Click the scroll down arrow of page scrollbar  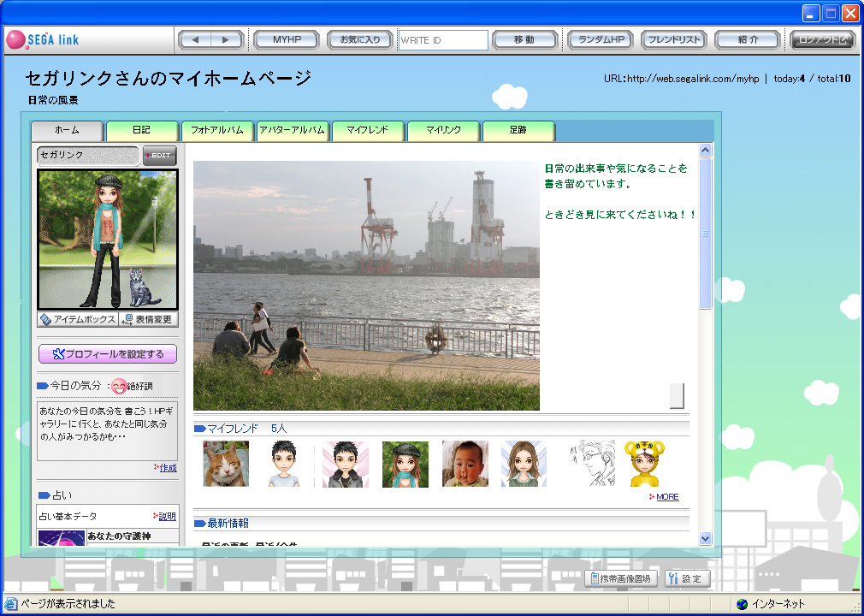pyautogui.click(x=706, y=538)
